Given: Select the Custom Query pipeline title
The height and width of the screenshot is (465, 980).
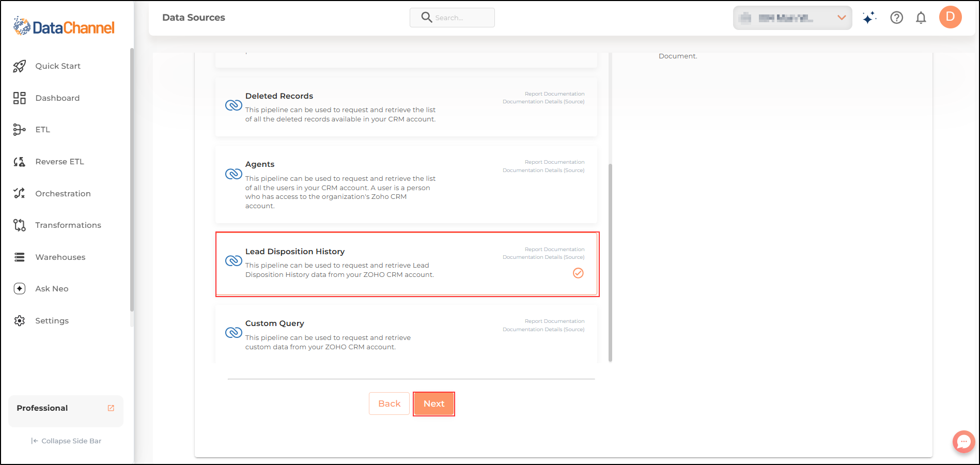Looking at the screenshot, I should pos(274,323).
